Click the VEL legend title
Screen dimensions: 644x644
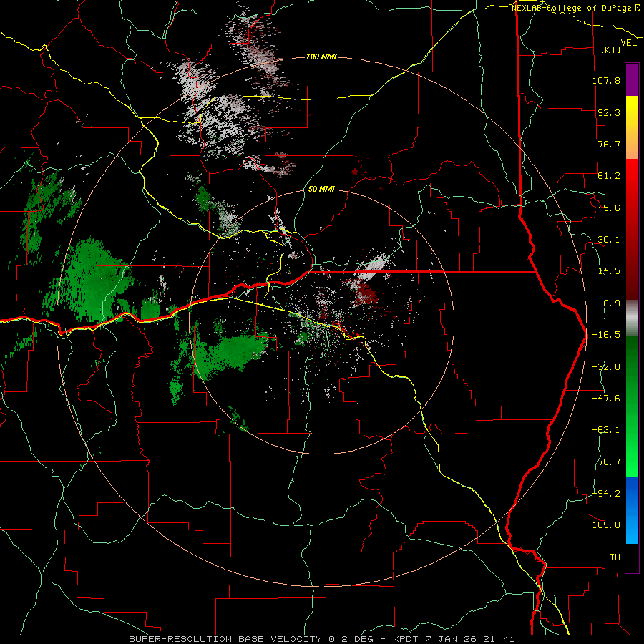pos(628,43)
